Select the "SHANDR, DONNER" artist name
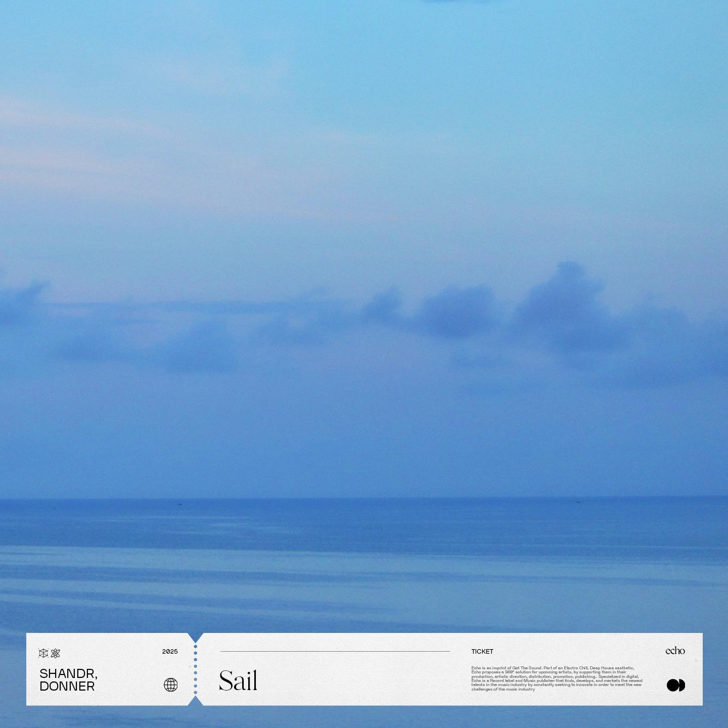728x728 pixels. point(68,680)
